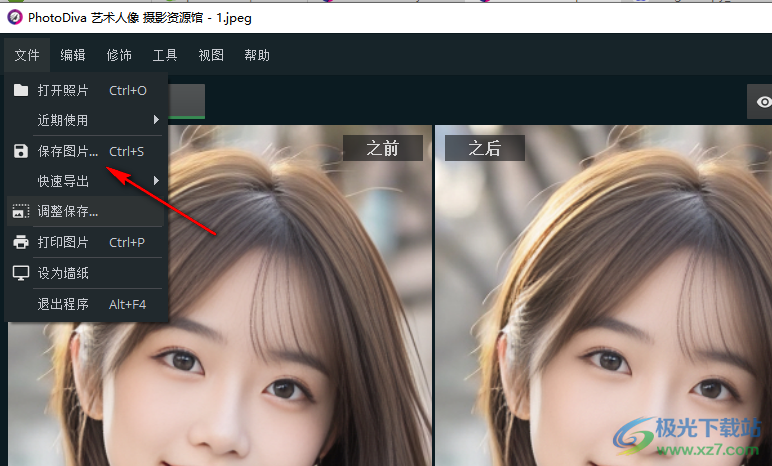Viewport: 772px width, 466px height.
Task: Click the 之后 label
Action: coord(484,148)
